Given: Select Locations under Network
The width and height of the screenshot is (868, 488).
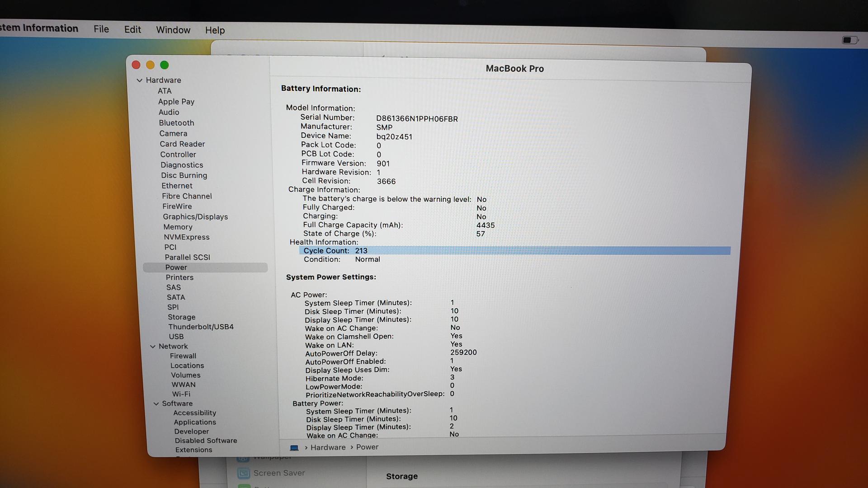Looking at the screenshot, I should 187,366.
